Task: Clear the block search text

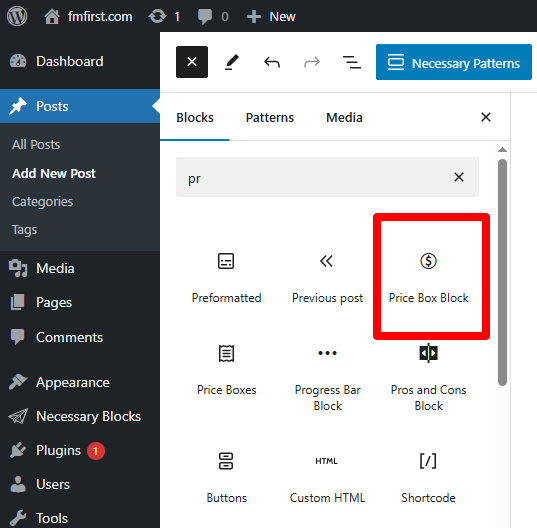Action: pos(459,177)
